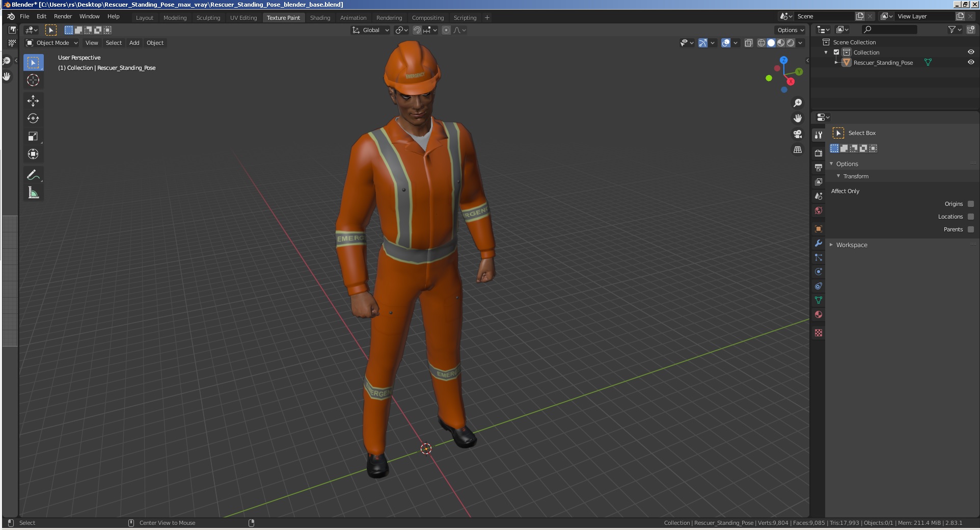Open the Material properties tab
Viewport: 980px width, 530px height.
click(x=819, y=314)
